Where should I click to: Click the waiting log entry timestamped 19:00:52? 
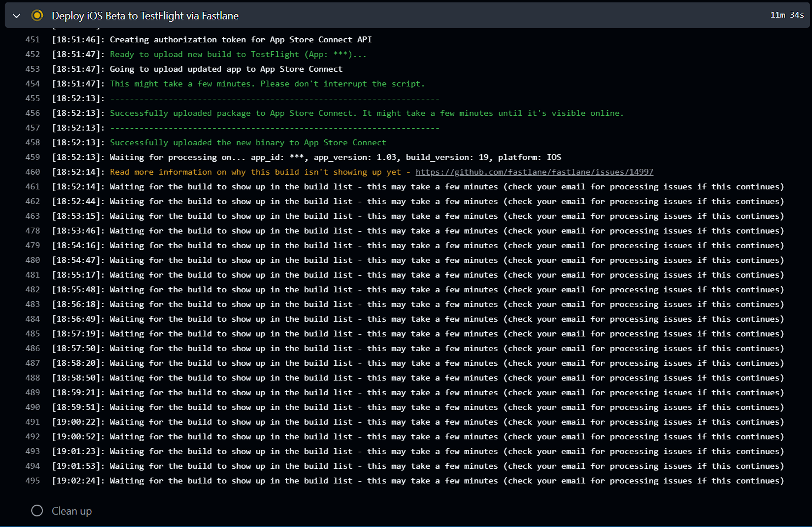[418, 436]
